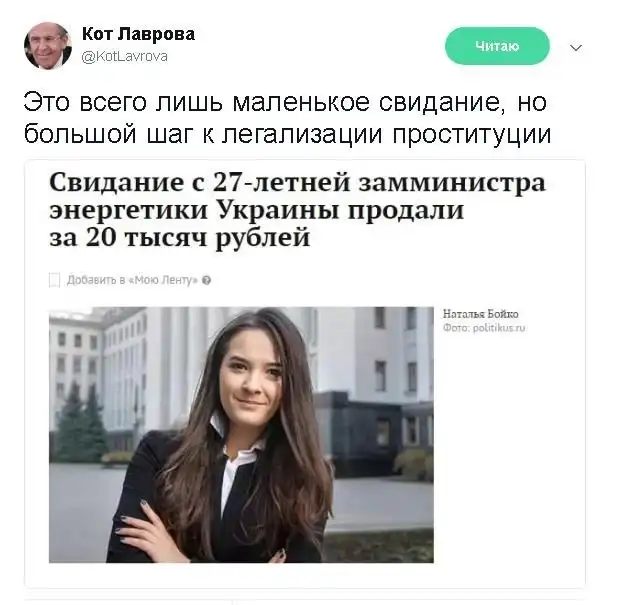The image size is (619, 605).
Task: Click headline line за 20 тысяч рублей
Action: (180, 238)
